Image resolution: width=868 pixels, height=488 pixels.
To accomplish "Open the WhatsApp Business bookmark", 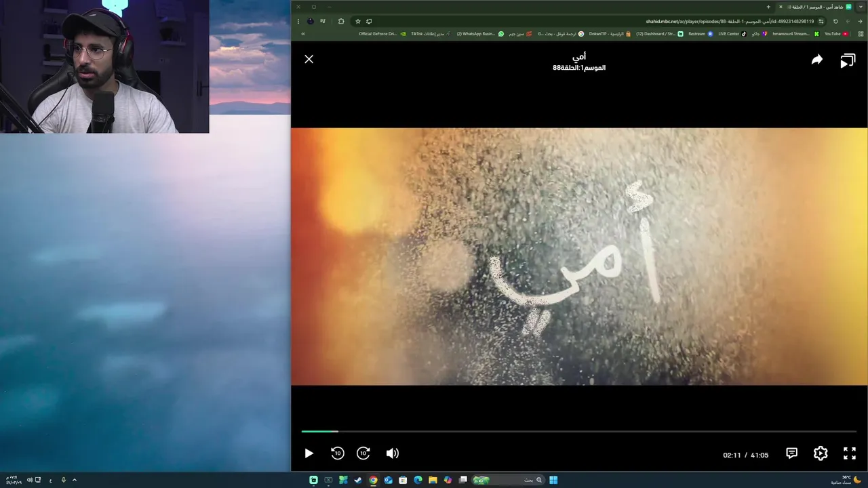I will [x=481, y=33].
